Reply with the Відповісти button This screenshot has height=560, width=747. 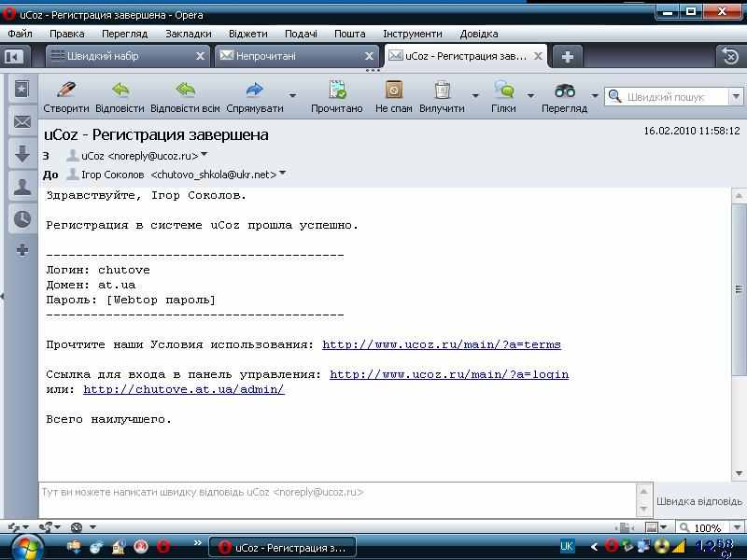point(120,97)
